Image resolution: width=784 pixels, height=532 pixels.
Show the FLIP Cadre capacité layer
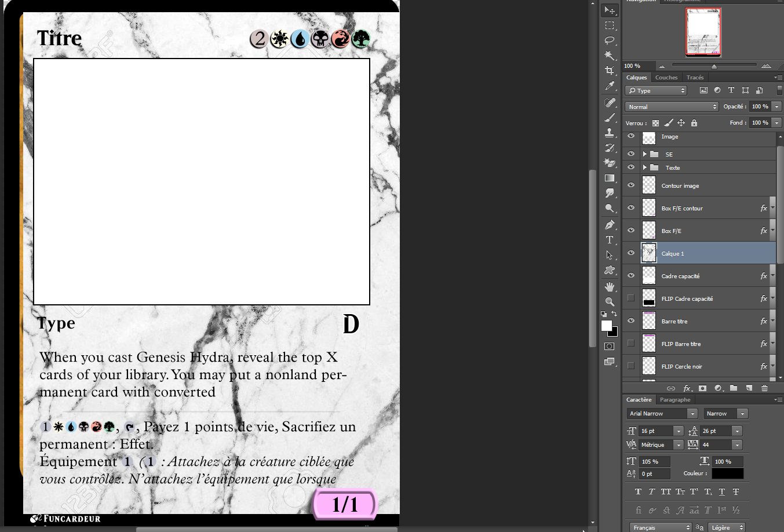[631, 298]
